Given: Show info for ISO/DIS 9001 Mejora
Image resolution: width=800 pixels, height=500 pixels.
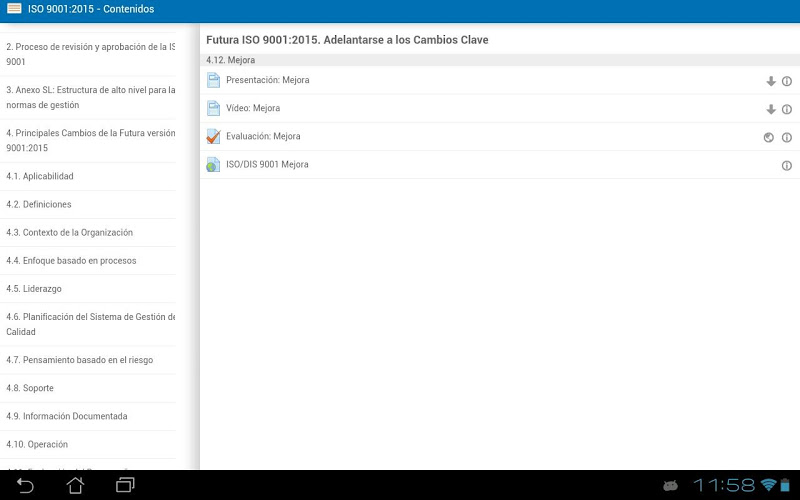Looking at the screenshot, I should (787, 165).
